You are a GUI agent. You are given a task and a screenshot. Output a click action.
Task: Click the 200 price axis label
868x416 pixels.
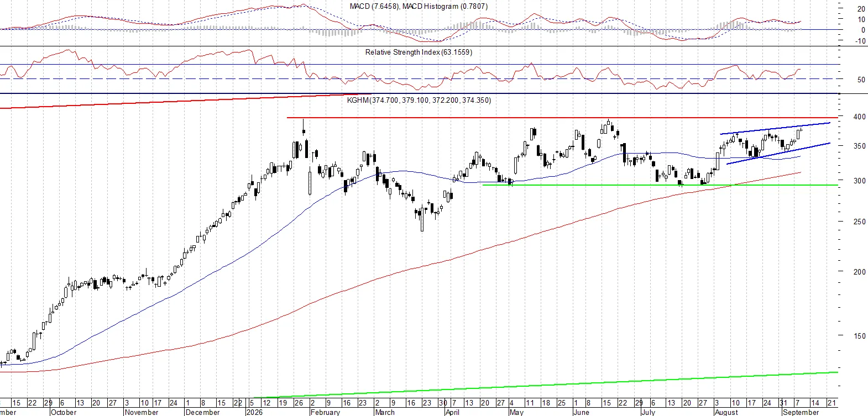tap(860, 272)
